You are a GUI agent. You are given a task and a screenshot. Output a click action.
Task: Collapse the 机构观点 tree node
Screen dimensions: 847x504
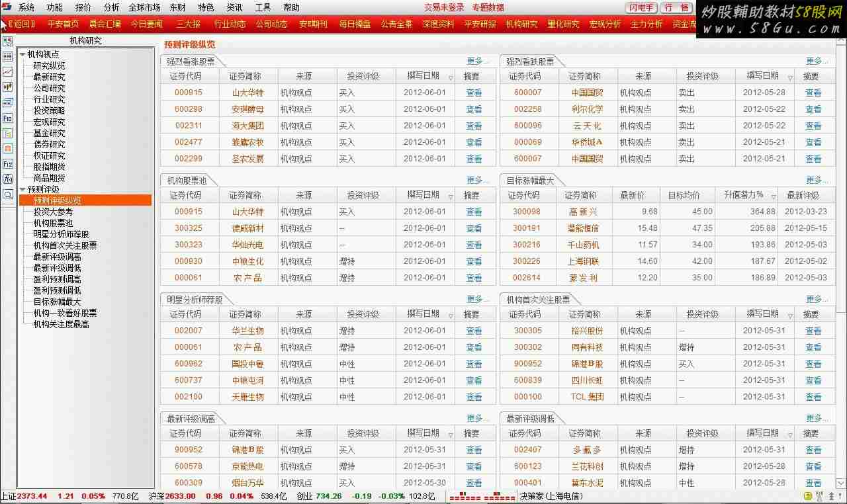pyautogui.click(x=22, y=54)
